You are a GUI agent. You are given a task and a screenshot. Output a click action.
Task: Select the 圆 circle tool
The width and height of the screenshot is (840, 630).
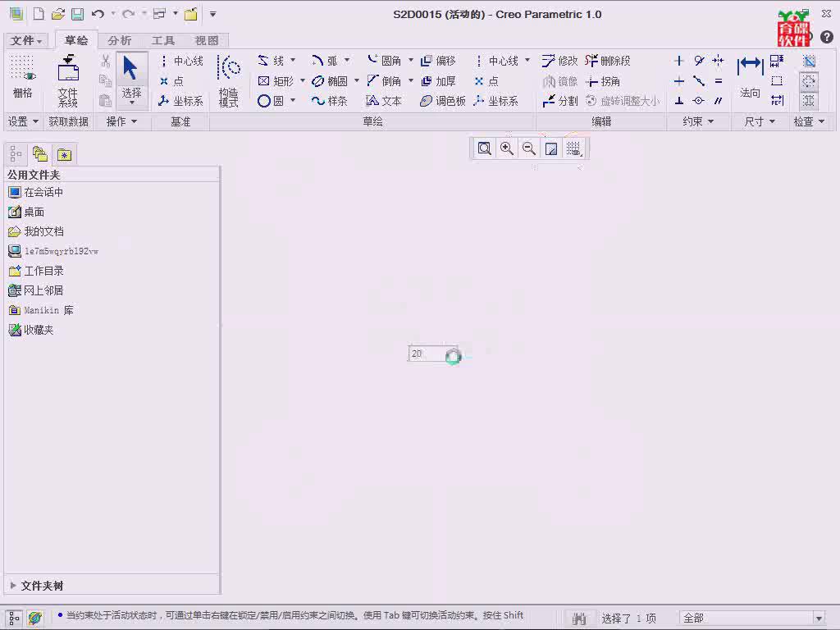(x=271, y=101)
